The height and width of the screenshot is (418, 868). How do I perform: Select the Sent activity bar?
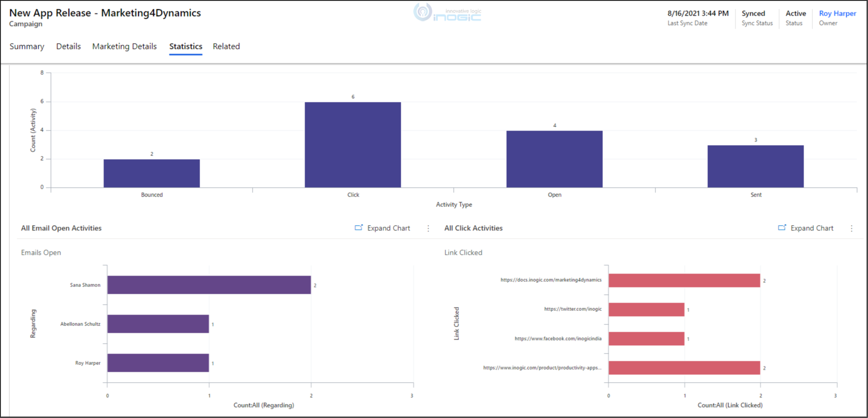pyautogui.click(x=755, y=166)
